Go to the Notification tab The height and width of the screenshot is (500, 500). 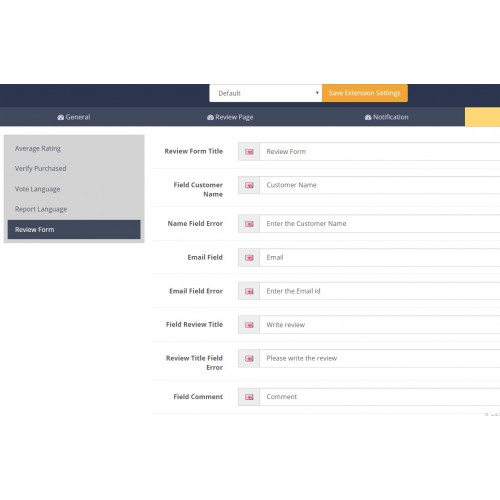tap(386, 117)
